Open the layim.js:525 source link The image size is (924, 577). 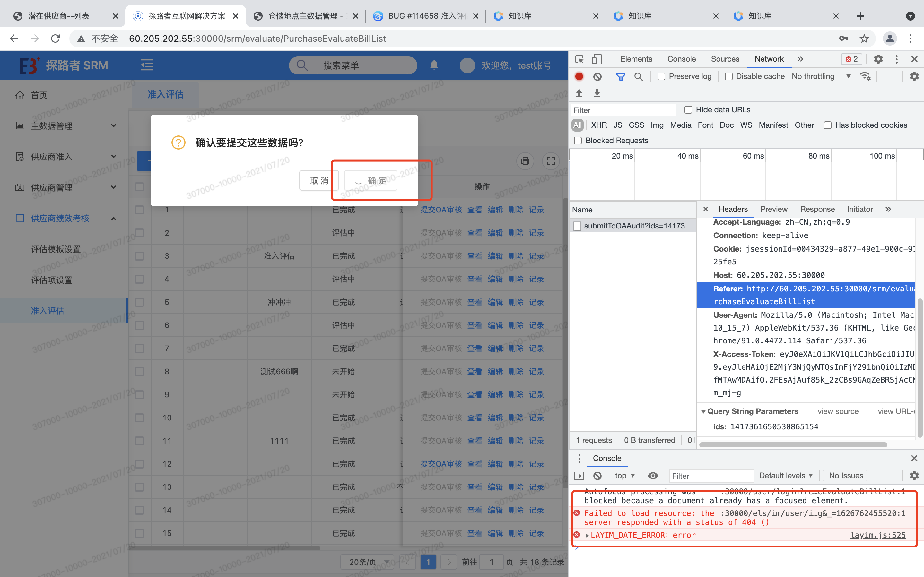coord(877,535)
